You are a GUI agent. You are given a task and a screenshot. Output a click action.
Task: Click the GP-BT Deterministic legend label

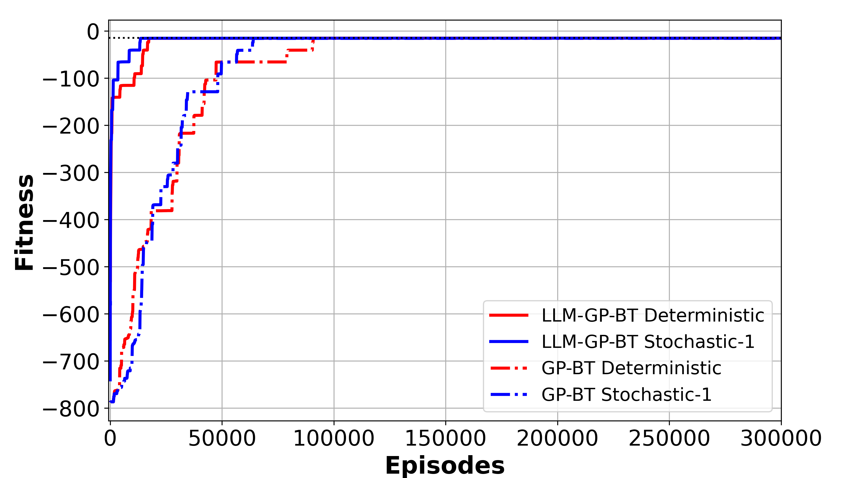(x=631, y=368)
